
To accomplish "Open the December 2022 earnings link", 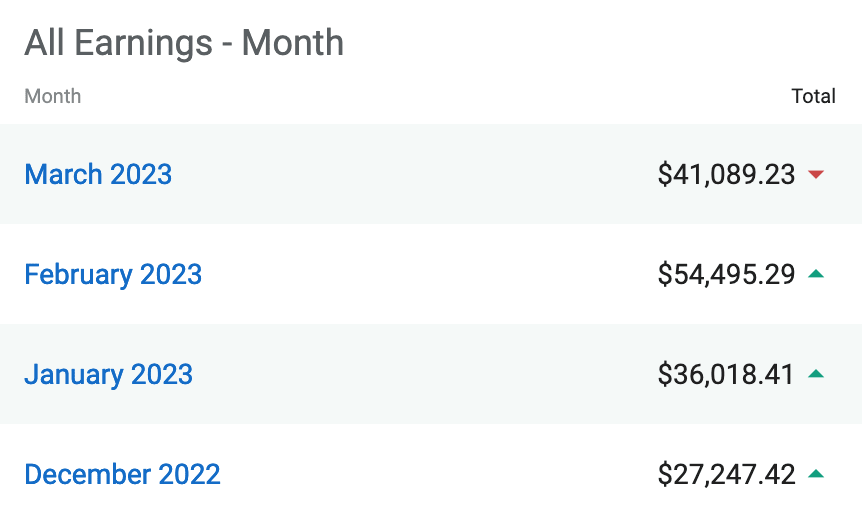I will 122,474.
